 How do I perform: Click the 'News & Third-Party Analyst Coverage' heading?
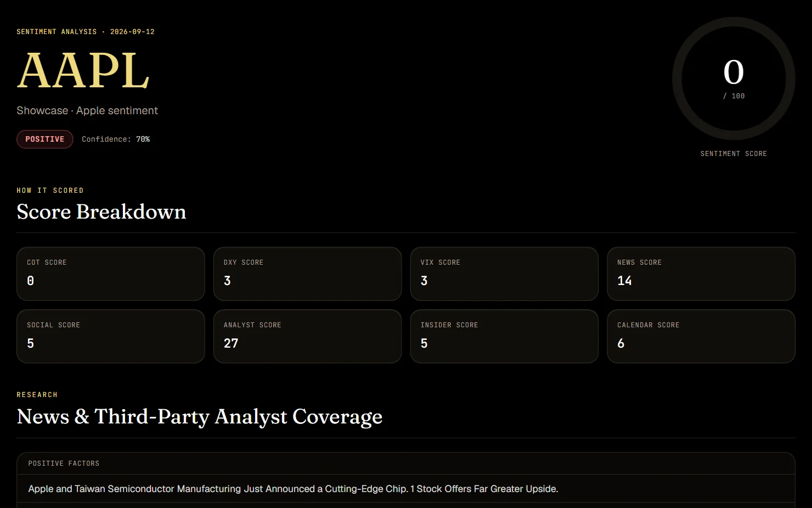[x=200, y=417]
